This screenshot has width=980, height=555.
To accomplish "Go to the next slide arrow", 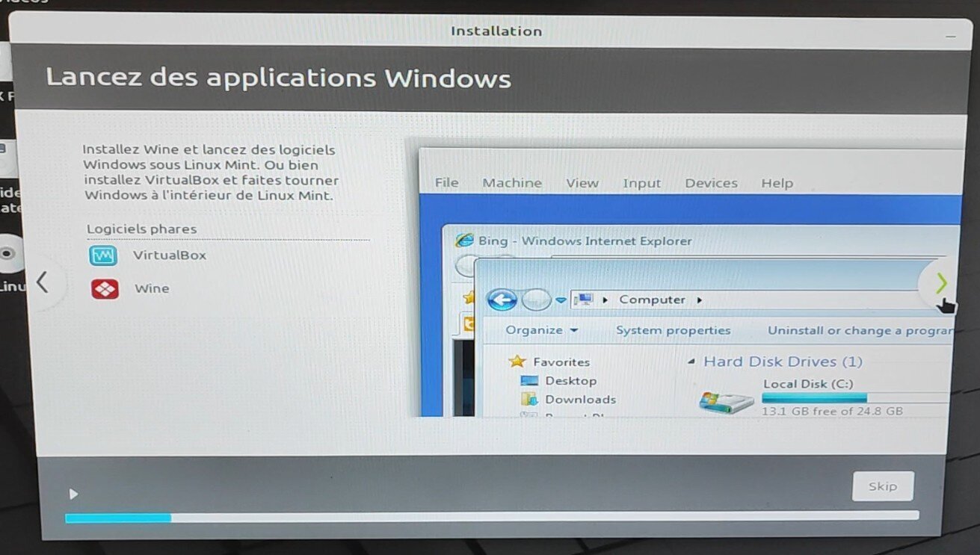I will coord(941,283).
